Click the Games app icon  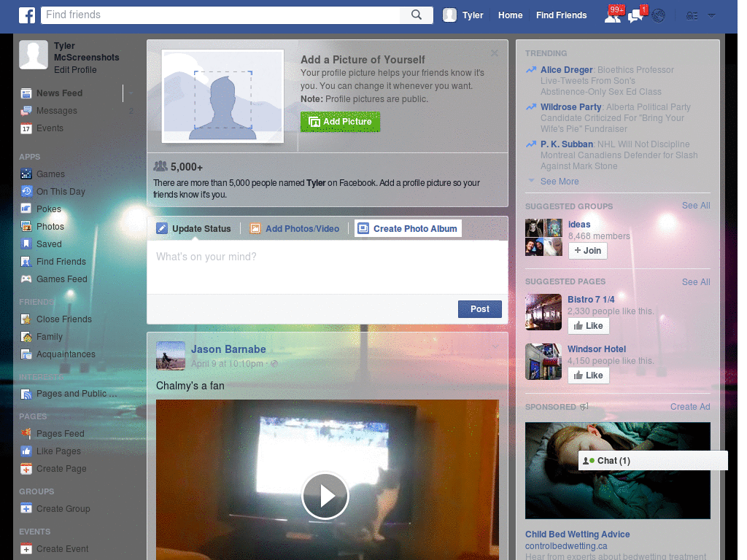tap(26, 174)
